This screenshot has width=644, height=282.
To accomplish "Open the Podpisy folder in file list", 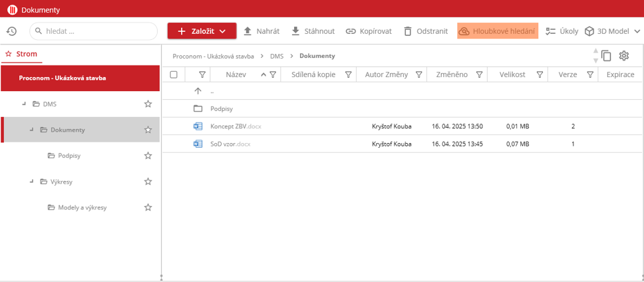I will (x=223, y=108).
